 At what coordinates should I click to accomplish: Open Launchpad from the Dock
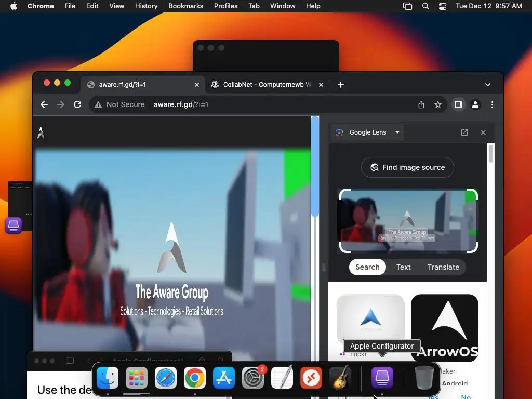click(137, 378)
